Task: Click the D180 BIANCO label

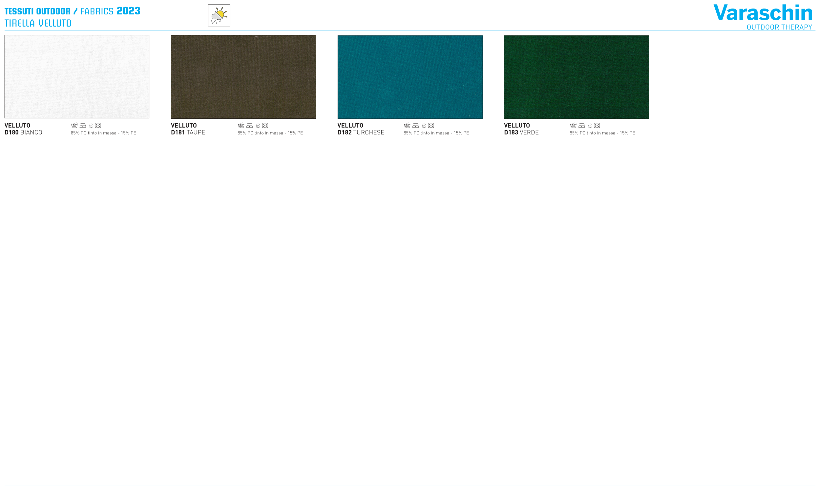Action: pyautogui.click(x=23, y=133)
